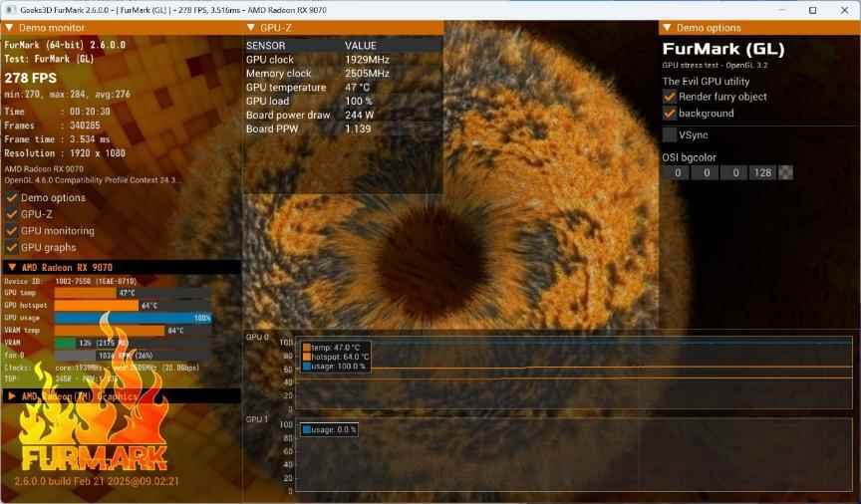Click the FurMark app icon in title bar

tap(10, 10)
